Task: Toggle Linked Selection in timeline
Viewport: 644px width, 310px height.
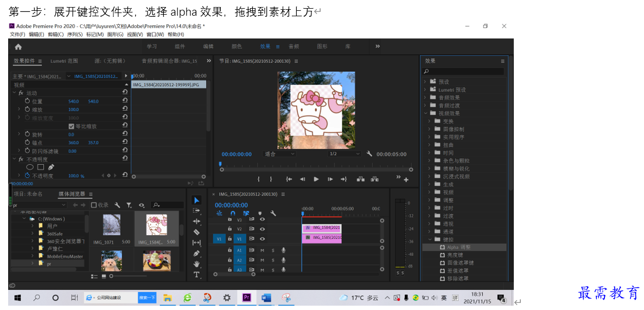Action: (x=246, y=213)
